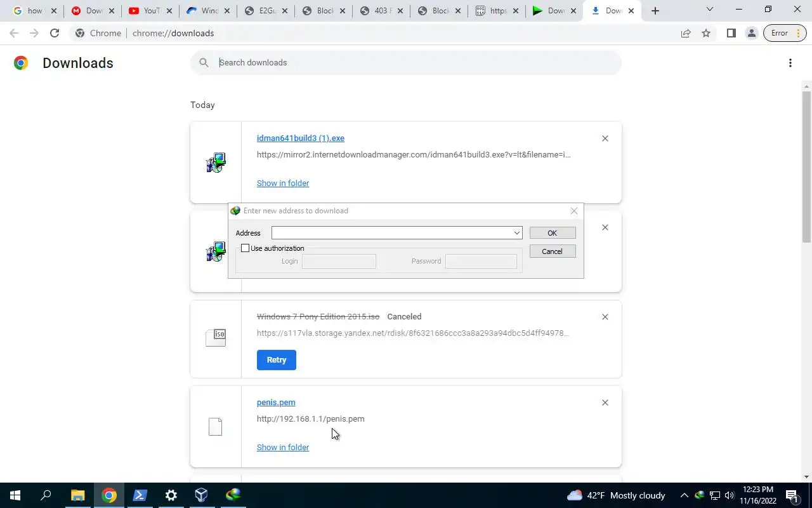The width and height of the screenshot is (812, 508).
Task: Click the page vertical scrollbar thumb
Action: coord(806,166)
